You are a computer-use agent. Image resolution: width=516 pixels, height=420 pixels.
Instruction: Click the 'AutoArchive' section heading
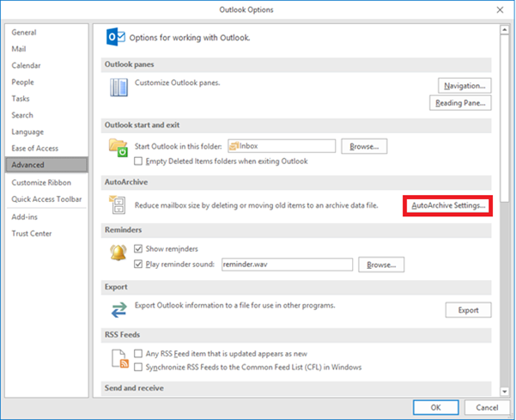[126, 182]
